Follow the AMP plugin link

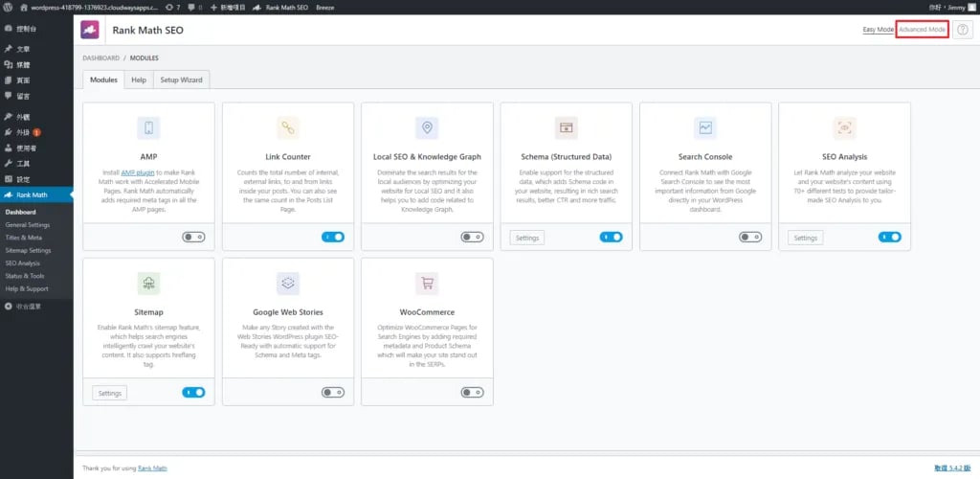point(138,172)
